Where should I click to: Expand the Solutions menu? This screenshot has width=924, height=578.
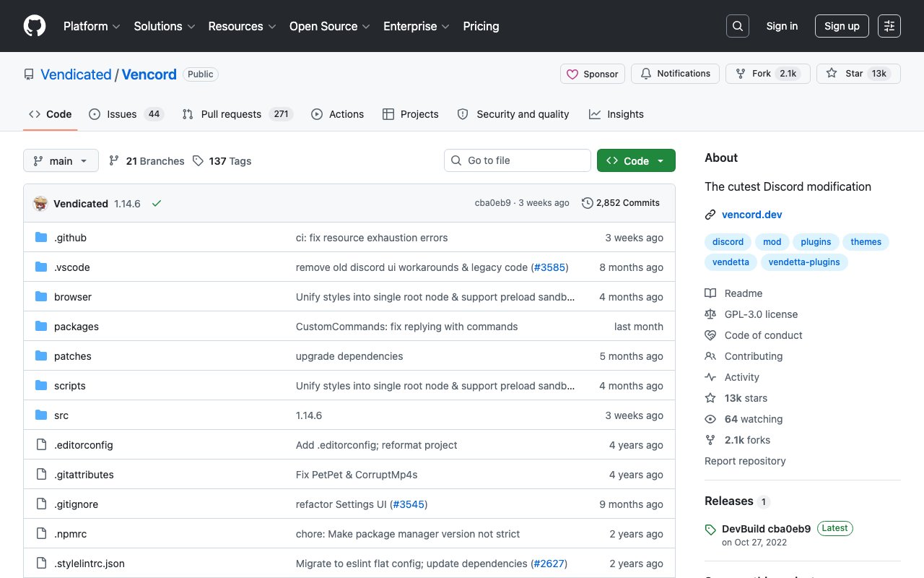(165, 26)
